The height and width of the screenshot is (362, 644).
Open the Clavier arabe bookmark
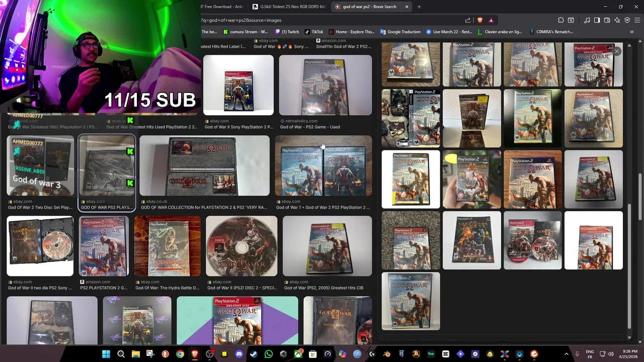[500, 32]
